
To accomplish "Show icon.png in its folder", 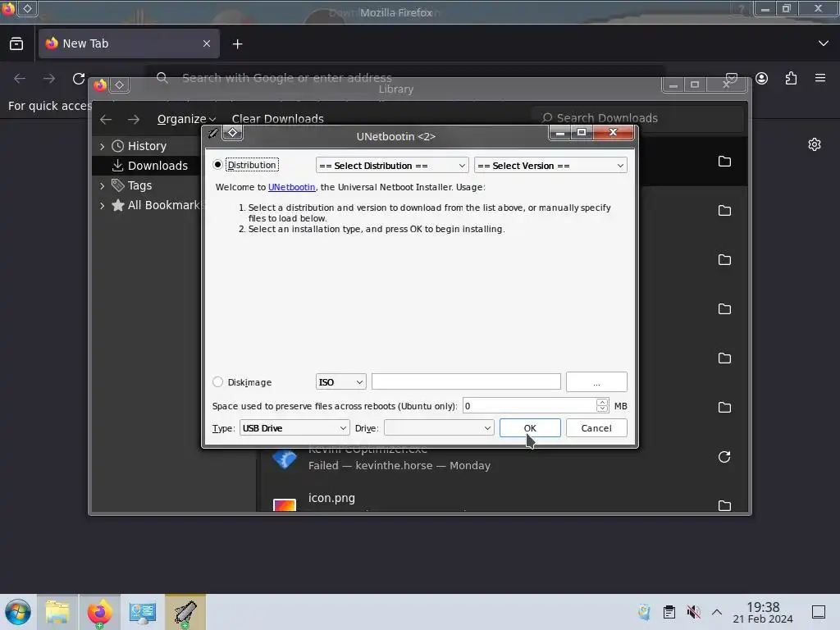I will [724, 505].
